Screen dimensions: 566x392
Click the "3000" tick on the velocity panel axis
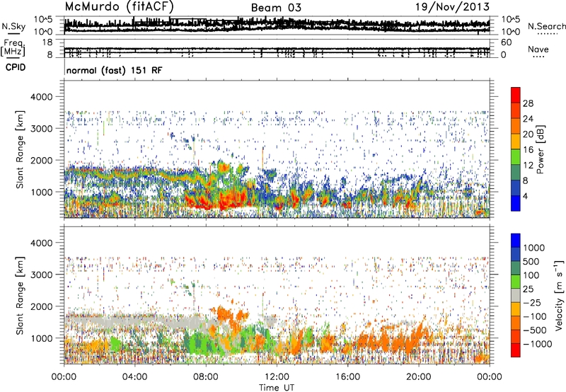[x=42, y=275]
